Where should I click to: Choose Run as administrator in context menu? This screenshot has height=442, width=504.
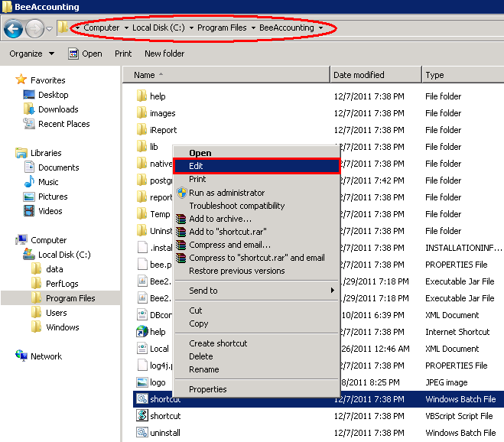256,193
